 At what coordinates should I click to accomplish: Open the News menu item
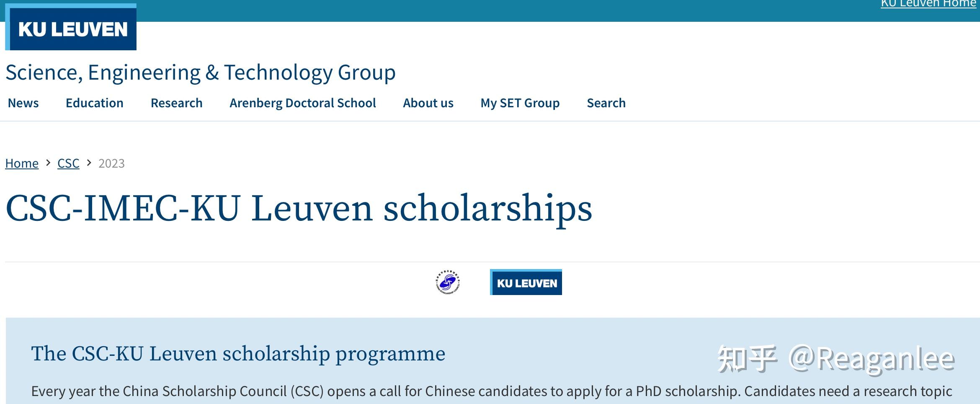click(23, 103)
